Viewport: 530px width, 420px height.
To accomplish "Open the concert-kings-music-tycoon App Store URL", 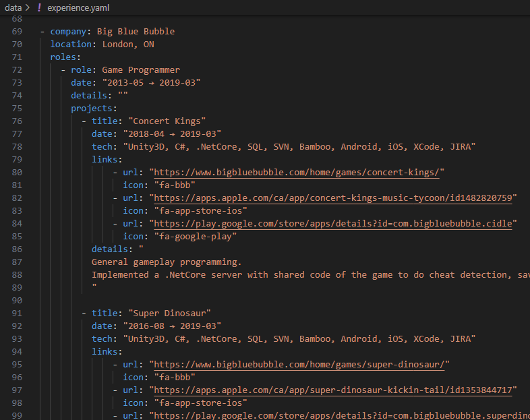I will (333, 198).
